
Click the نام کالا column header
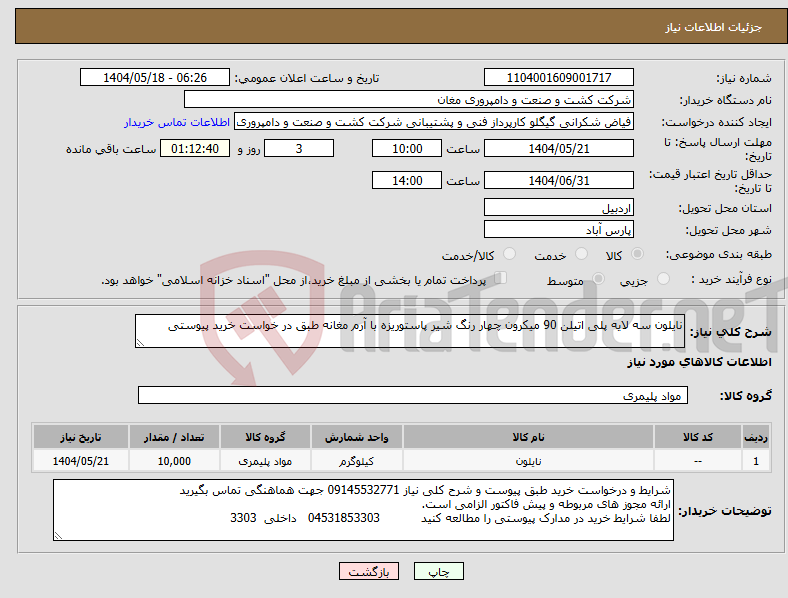pos(528,437)
